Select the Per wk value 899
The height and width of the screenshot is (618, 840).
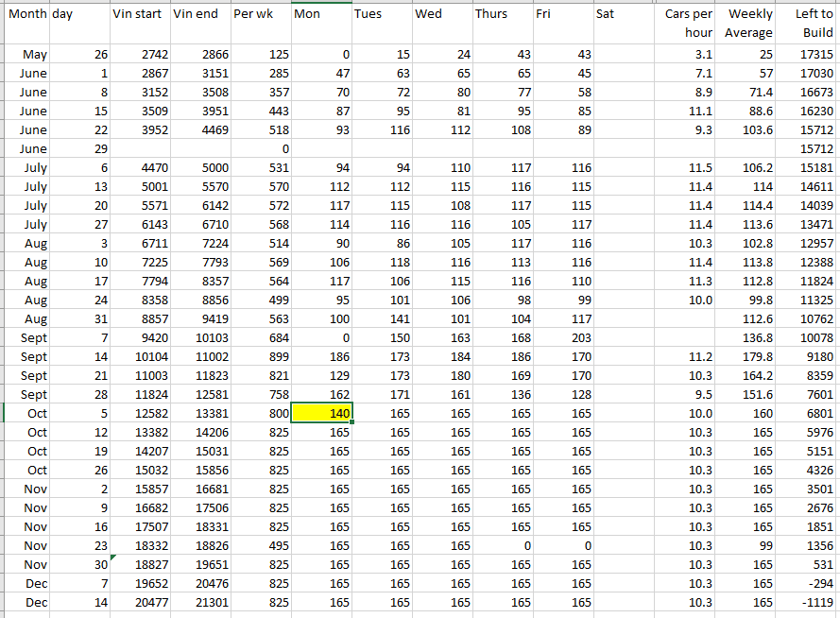point(261,356)
